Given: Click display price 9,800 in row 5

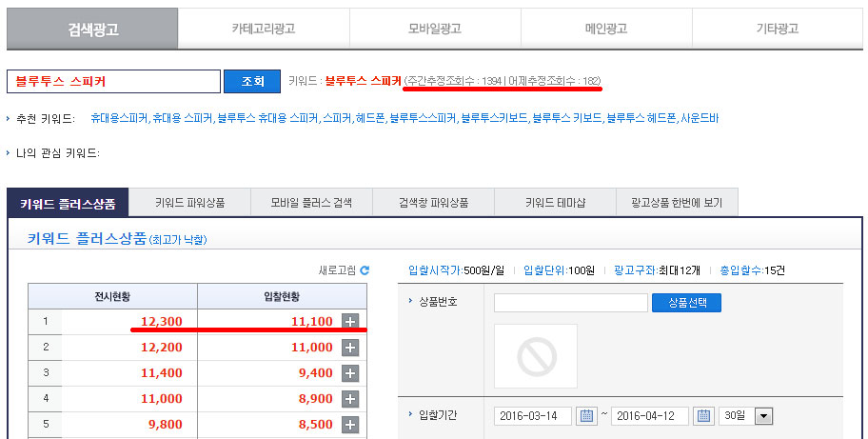Looking at the screenshot, I should (x=165, y=425).
